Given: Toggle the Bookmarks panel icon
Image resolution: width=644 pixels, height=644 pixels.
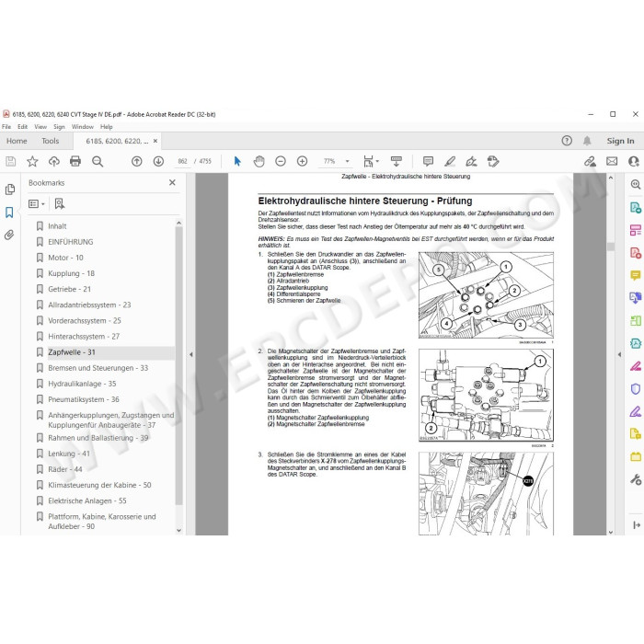Looking at the screenshot, I should coord(9,213).
